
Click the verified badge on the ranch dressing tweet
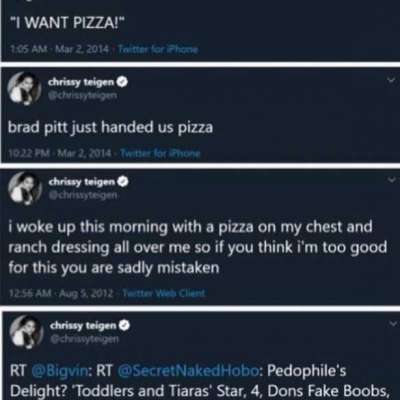pos(124,182)
